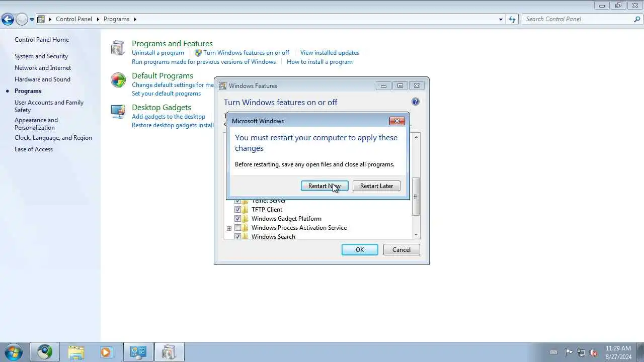Click the search magnifier icon

[637, 19]
